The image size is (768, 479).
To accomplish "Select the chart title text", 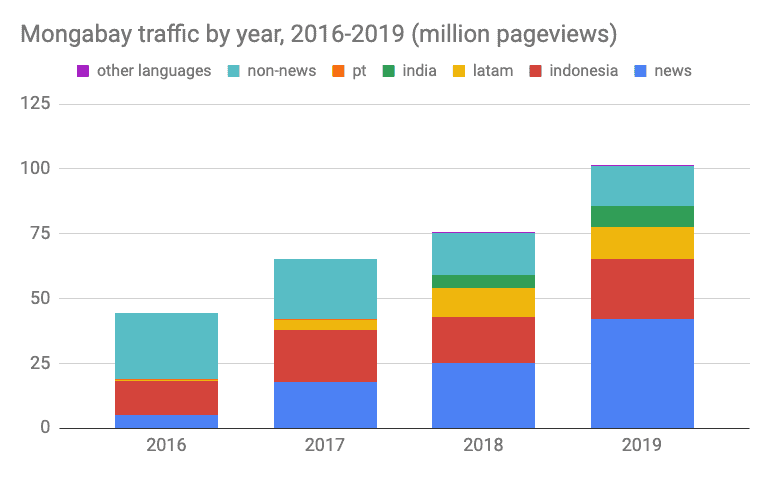I will pyautogui.click(x=319, y=35).
